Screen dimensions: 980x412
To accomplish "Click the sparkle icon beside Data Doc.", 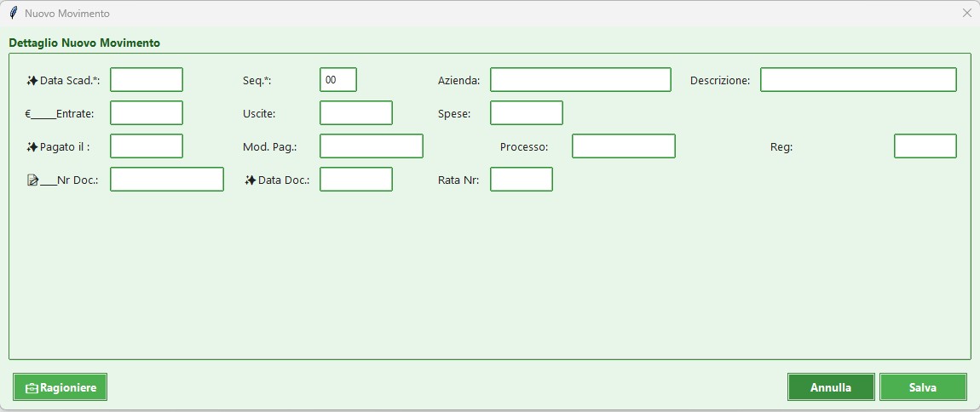I will point(250,180).
